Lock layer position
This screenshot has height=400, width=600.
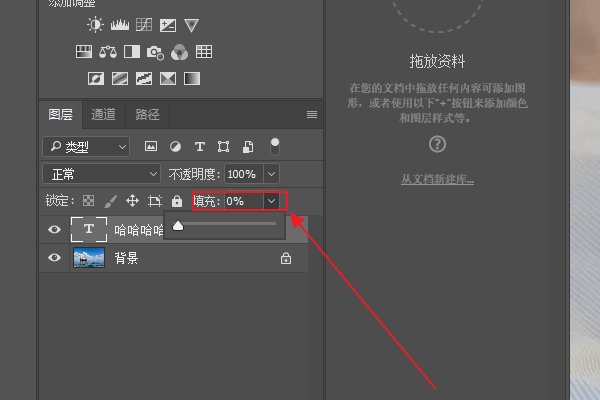click(132, 201)
